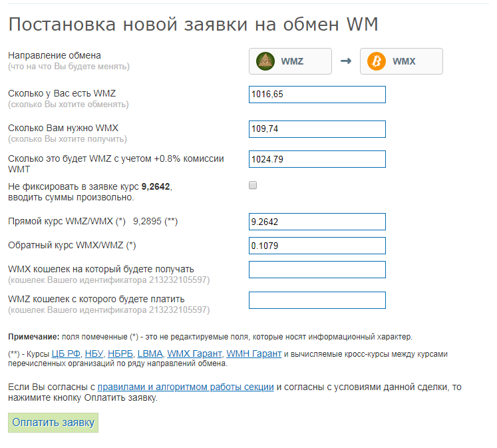This screenshot has height=448, width=497.
Task: Open the WMX Гарант link
Action: coord(194,353)
